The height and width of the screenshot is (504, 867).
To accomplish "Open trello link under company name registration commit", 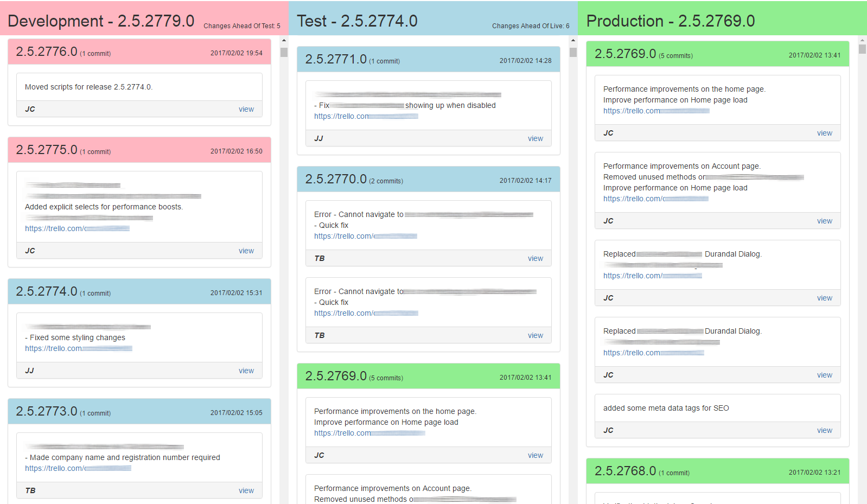I will (78, 468).
